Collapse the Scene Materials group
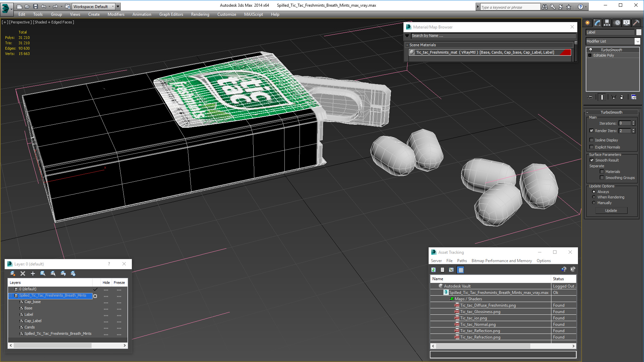The width and height of the screenshot is (644, 362). (x=407, y=45)
